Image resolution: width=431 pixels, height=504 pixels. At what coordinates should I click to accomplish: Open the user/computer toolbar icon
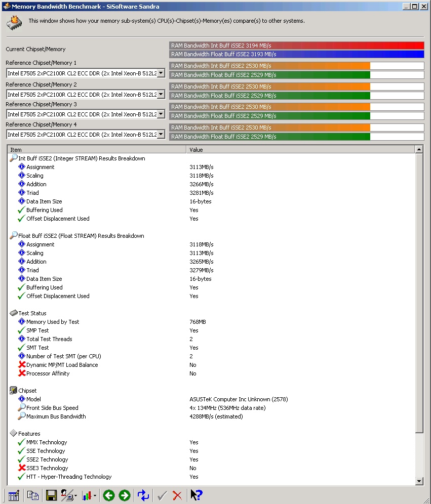[x=66, y=495]
